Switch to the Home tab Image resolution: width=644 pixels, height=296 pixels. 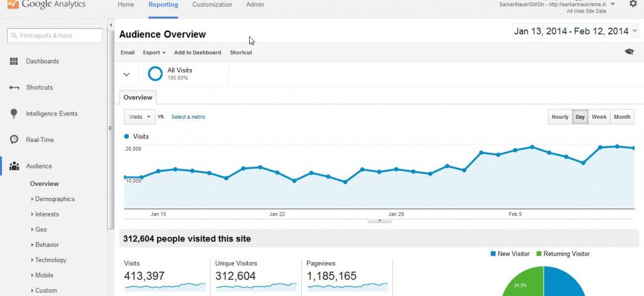pyautogui.click(x=126, y=5)
